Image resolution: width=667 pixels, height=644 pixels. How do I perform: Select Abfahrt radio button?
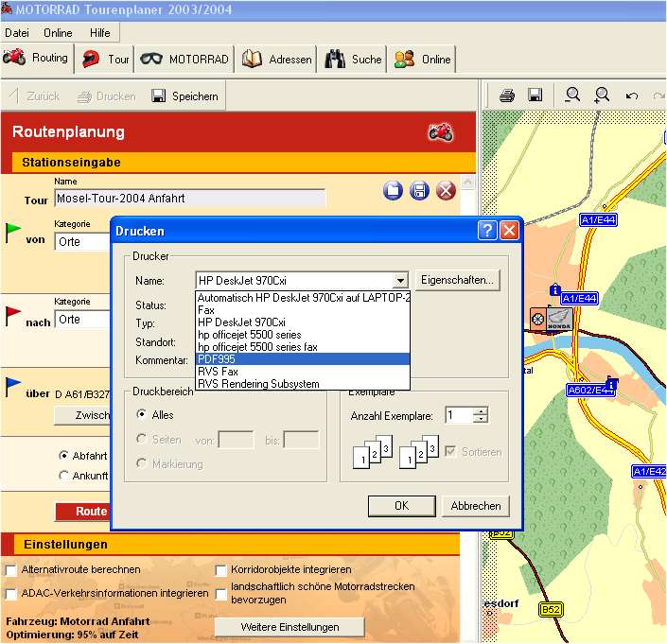coord(63,456)
